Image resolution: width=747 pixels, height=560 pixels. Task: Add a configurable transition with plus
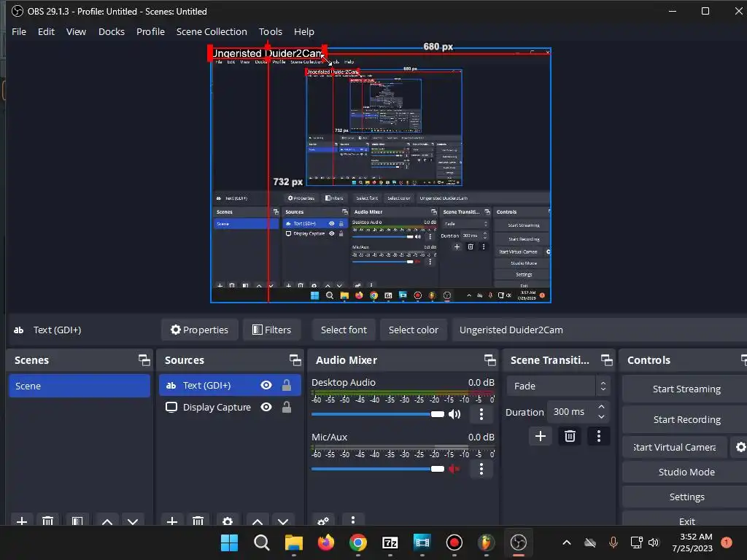coord(541,436)
